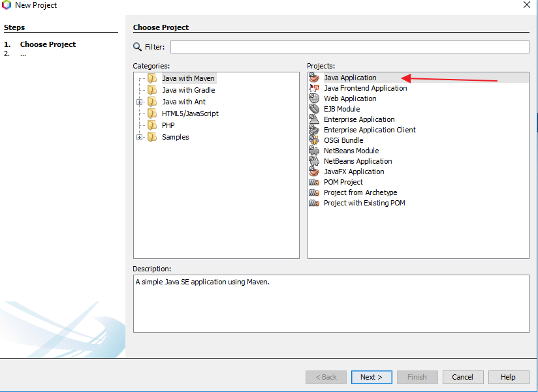Choose NetBeans Application project type
The image size is (538, 392).
358,161
